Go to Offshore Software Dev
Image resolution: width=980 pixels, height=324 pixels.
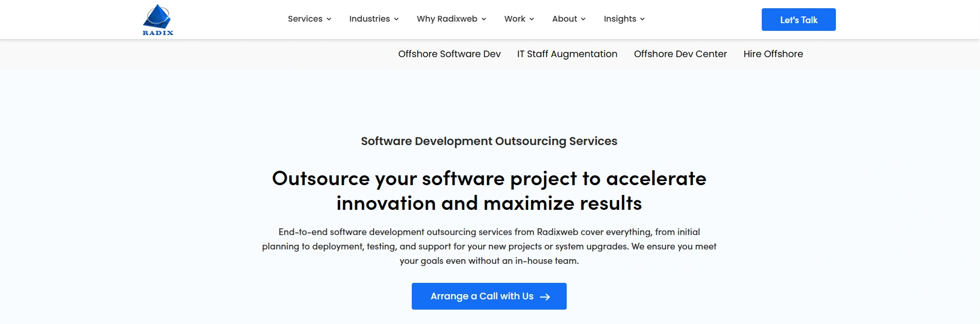click(x=449, y=54)
